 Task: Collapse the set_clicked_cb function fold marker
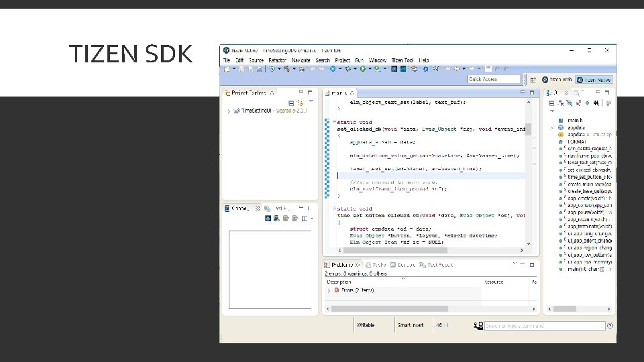334,122
